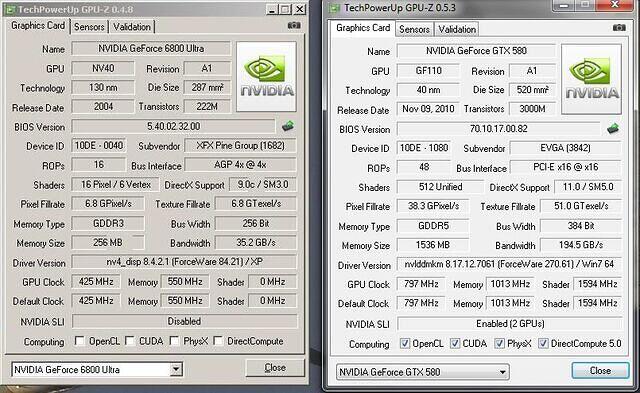The width and height of the screenshot is (640, 393).
Task: Click the green BIOS save chip icon in GPU-Z 0.5.3
Action: 613,129
